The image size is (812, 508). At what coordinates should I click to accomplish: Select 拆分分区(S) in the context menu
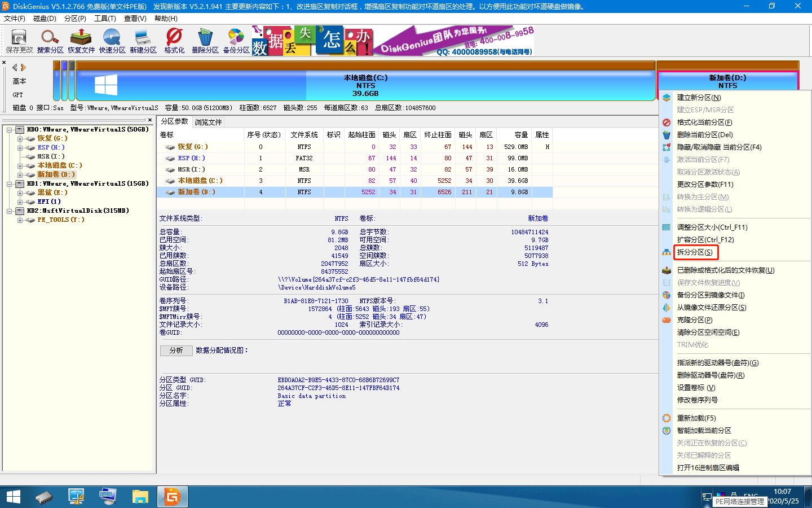pos(695,252)
